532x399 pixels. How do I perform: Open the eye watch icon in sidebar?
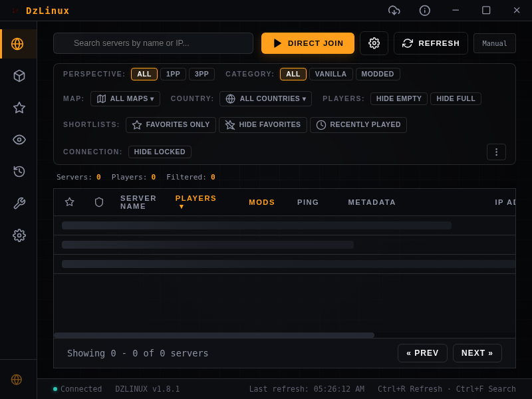tap(19, 140)
